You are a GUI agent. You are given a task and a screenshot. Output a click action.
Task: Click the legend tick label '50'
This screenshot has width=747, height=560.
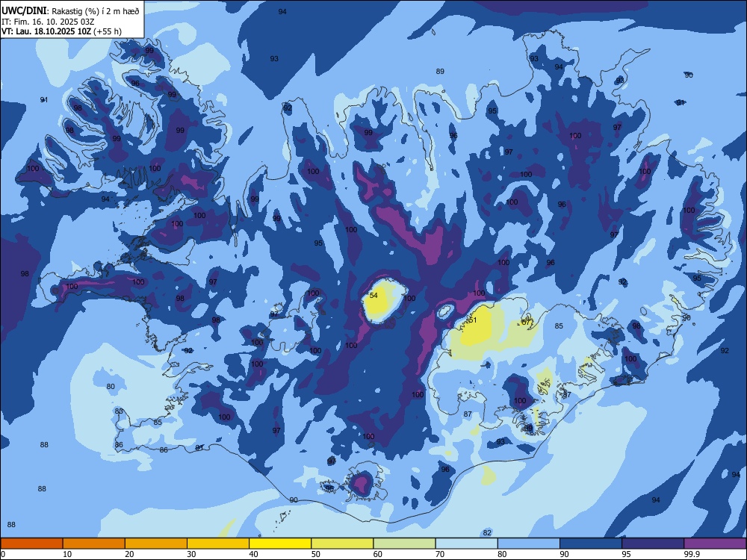[316, 554]
